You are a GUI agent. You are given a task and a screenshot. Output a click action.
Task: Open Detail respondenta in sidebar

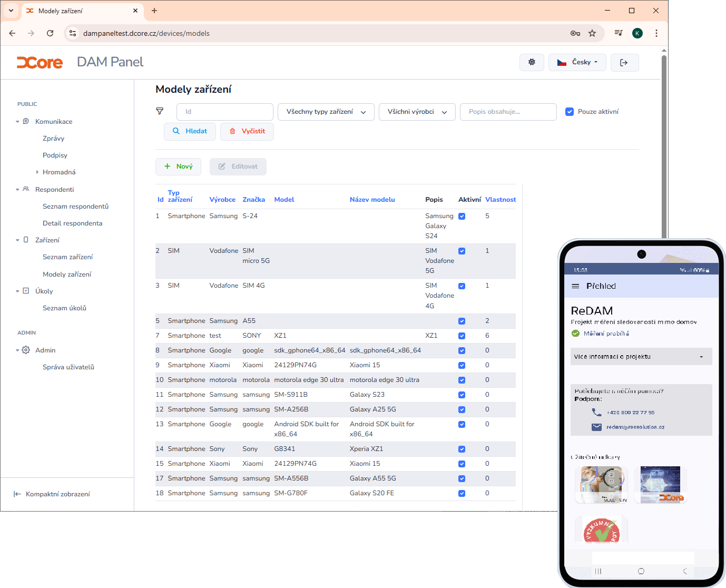pyautogui.click(x=73, y=223)
